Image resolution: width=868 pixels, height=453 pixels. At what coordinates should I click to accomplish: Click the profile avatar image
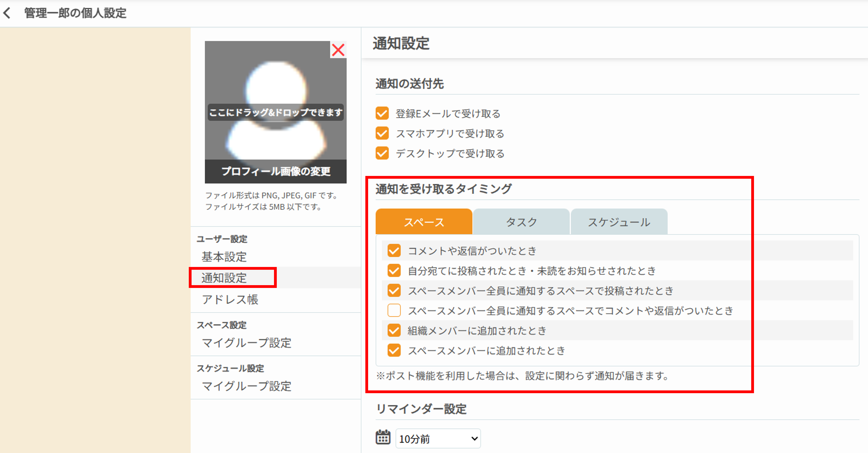(x=276, y=112)
